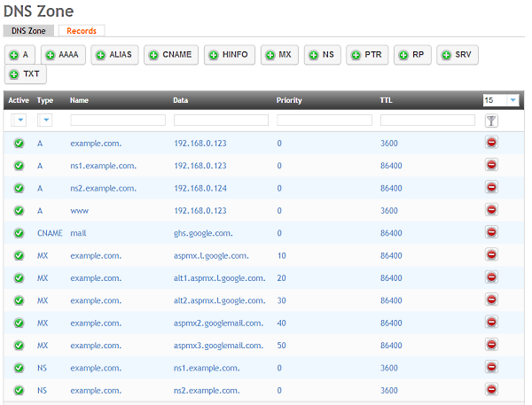
Task: Toggle active status of NS ns2.example.com. record
Action: [x=19, y=391]
